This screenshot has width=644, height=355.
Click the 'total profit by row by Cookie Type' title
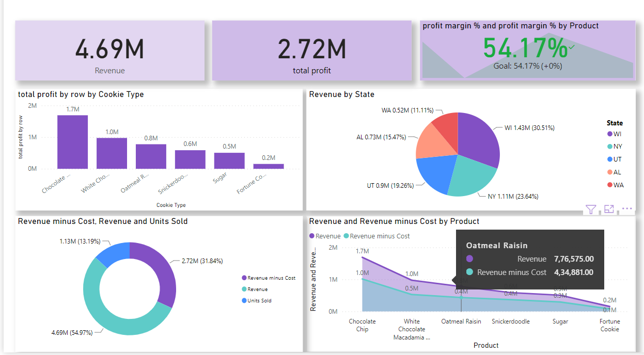coord(81,94)
